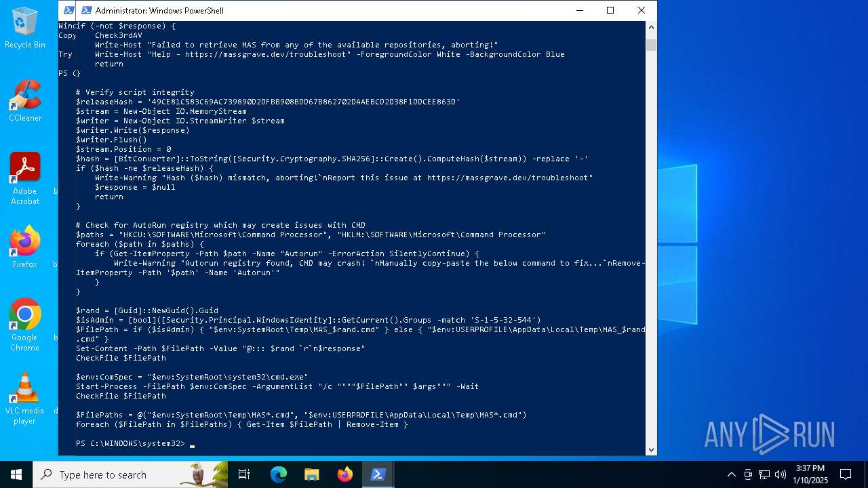The width and height of the screenshot is (868, 488).
Task: Open the clock showing 3:37 PM
Action: 810,474
